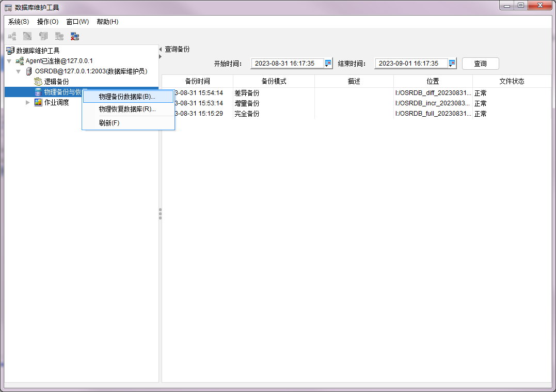Click the Agent已连接 network icon
The image size is (556, 392).
pos(20,61)
